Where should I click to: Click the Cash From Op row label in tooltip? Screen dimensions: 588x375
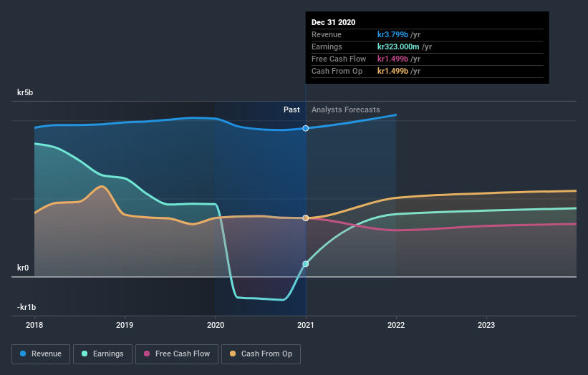[x=337, y=71]
